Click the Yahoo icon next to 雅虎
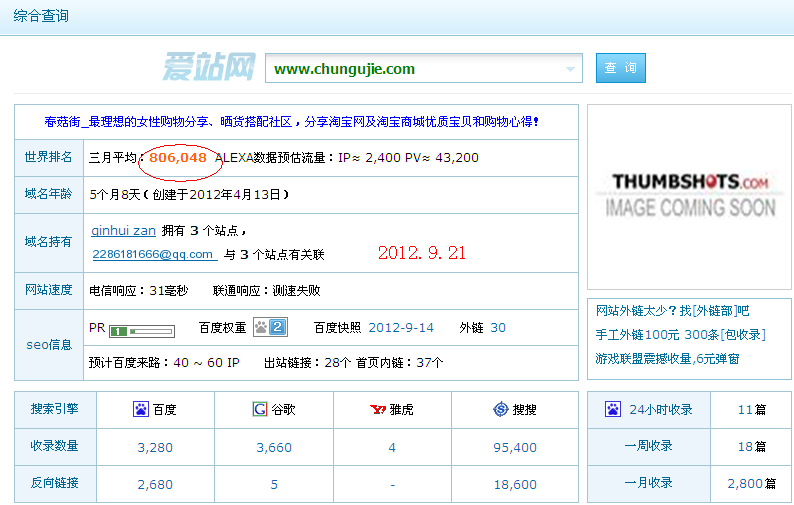Image resolution: width=794 pixels, height=505 pixels. (379, 409)
